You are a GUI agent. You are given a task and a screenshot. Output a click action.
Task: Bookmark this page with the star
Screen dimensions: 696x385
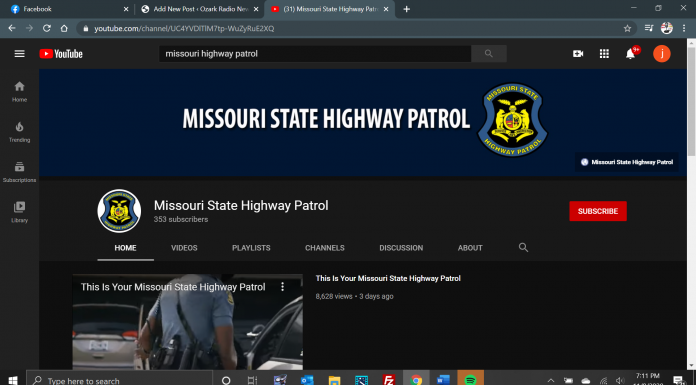627,28
